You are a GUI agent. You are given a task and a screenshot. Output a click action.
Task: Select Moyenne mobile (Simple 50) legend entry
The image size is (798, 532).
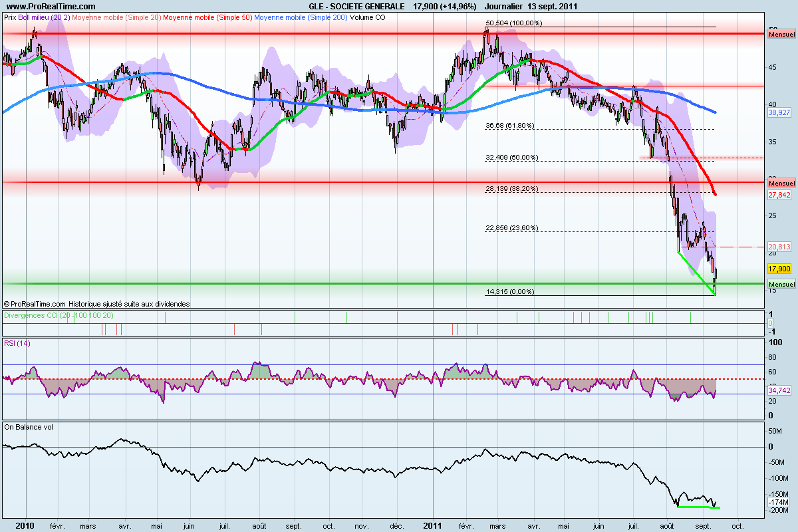point(206,17)
